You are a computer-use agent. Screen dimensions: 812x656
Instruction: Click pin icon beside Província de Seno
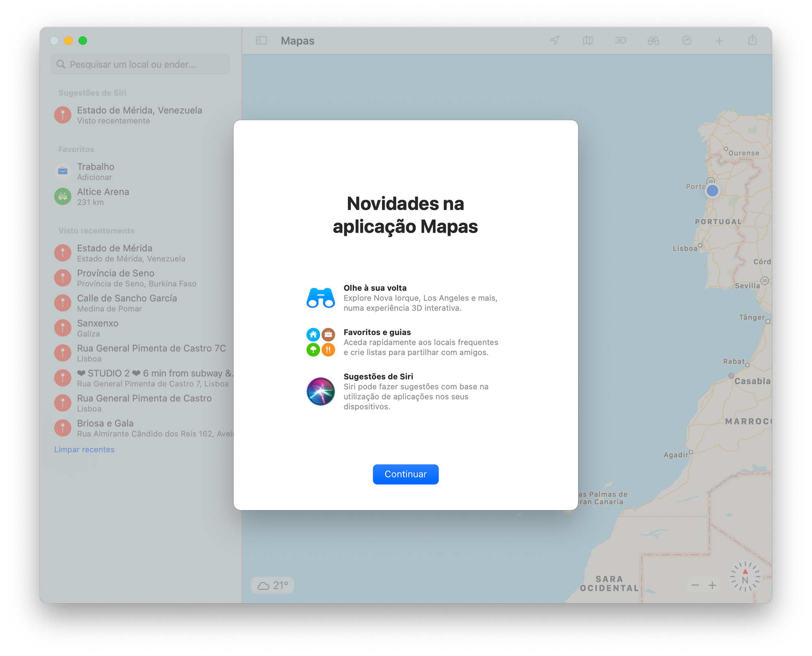pos(63,278)
